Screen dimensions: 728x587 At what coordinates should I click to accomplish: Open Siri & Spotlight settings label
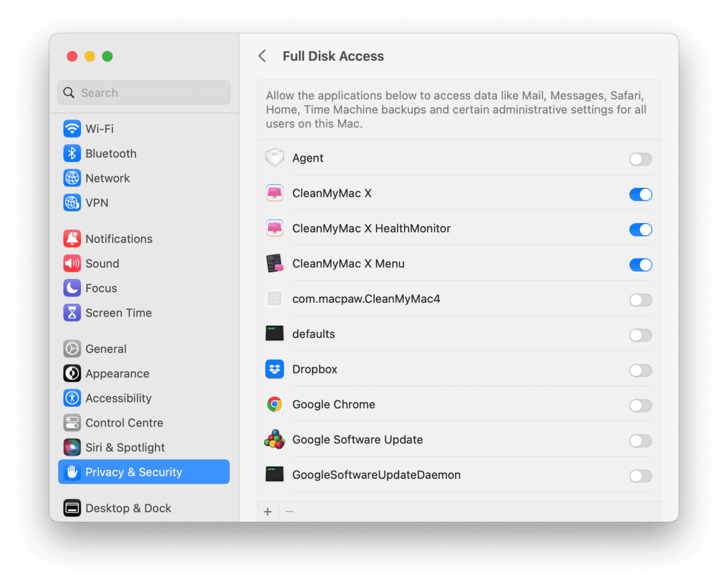tap(125, 447)
